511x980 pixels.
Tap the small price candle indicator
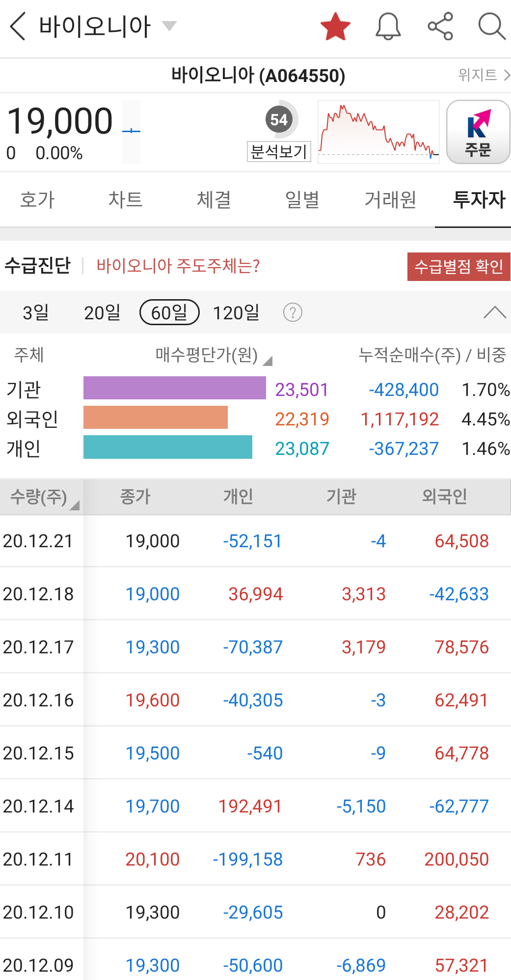(131, 132)
